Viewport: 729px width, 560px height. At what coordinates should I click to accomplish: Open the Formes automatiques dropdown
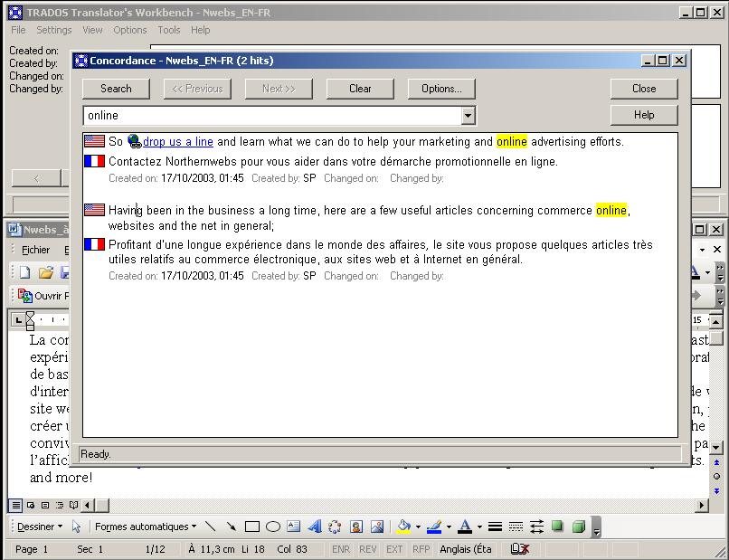click(145, 527)
